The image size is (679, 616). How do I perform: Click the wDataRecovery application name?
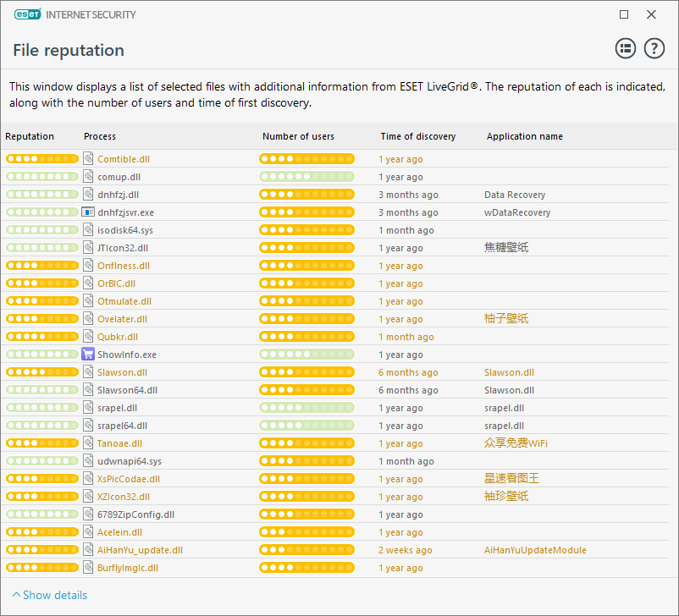click(517, 212)
